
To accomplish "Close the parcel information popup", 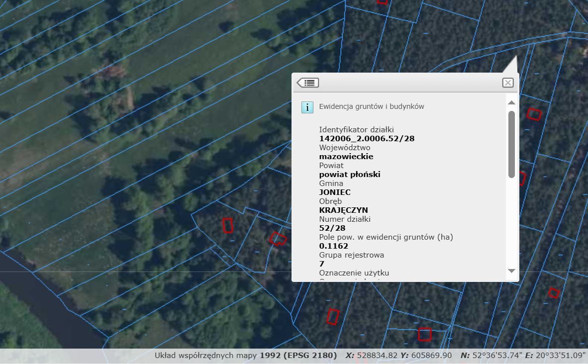I will pos(507,83).
